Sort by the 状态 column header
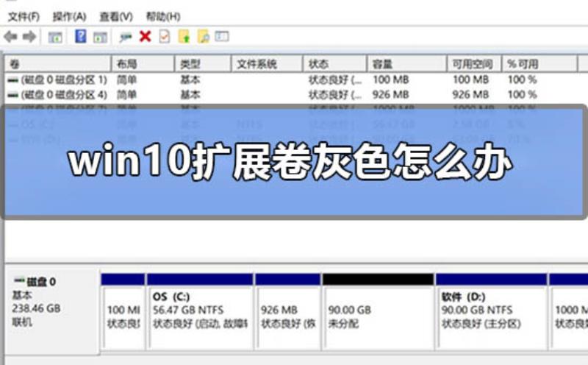This screenshot has height=365, width=588. pyautogui.click(x=334, y=64)
